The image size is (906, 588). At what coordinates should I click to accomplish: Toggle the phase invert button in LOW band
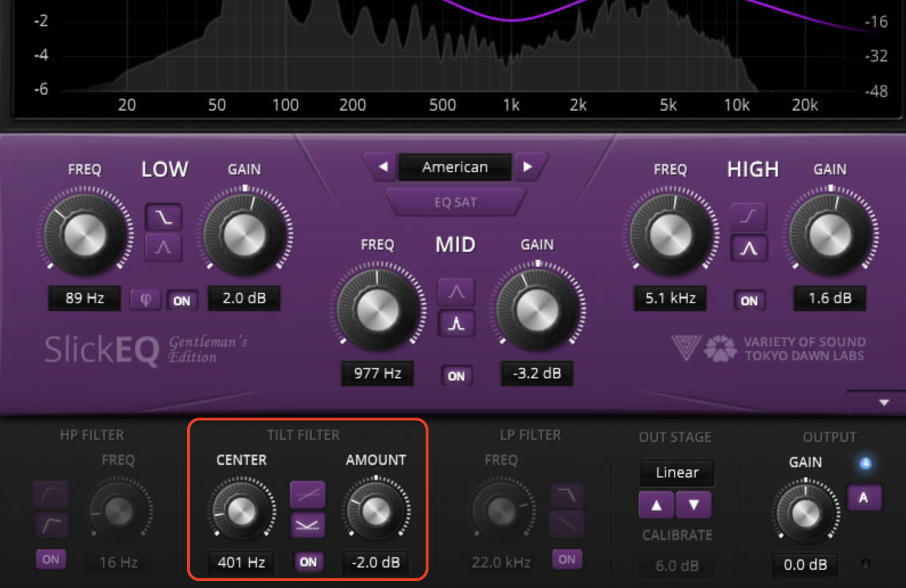click(146, 300)
